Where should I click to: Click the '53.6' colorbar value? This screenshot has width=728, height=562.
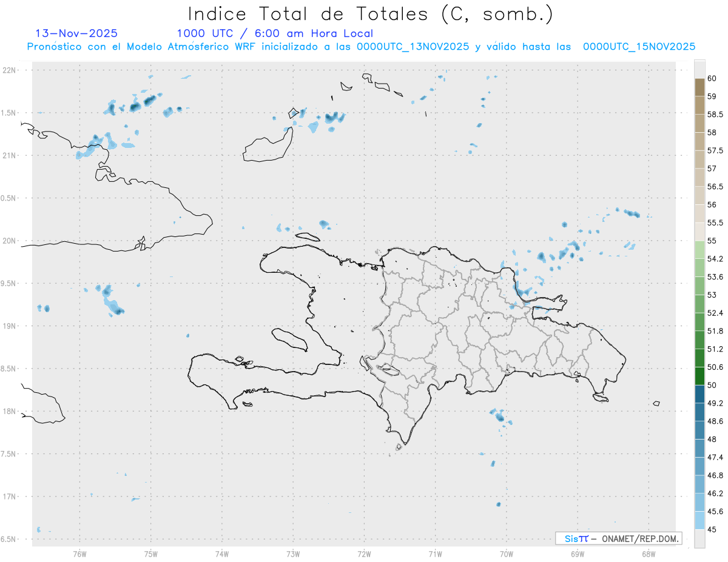715,276
